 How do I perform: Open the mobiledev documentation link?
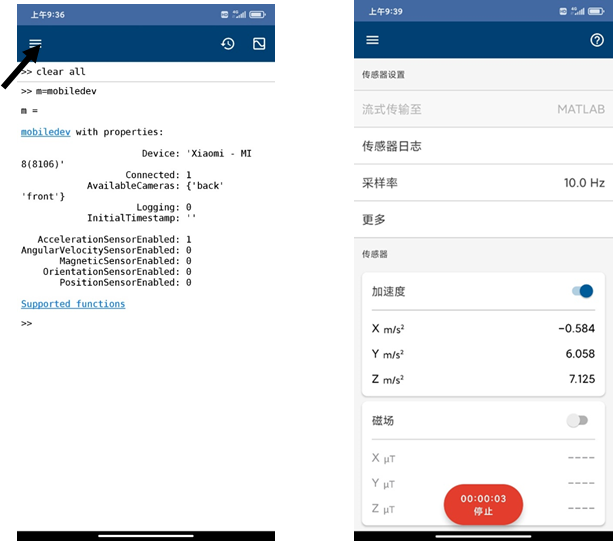pyautogui.click(x=46, y=132)
